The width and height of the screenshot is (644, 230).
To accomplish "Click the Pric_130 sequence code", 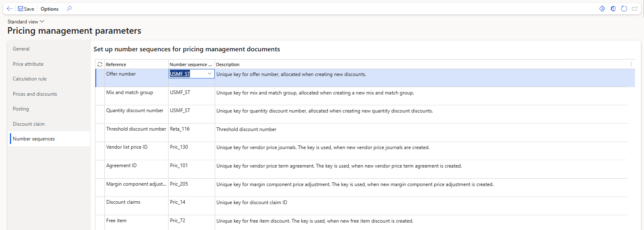I will 179,147.
